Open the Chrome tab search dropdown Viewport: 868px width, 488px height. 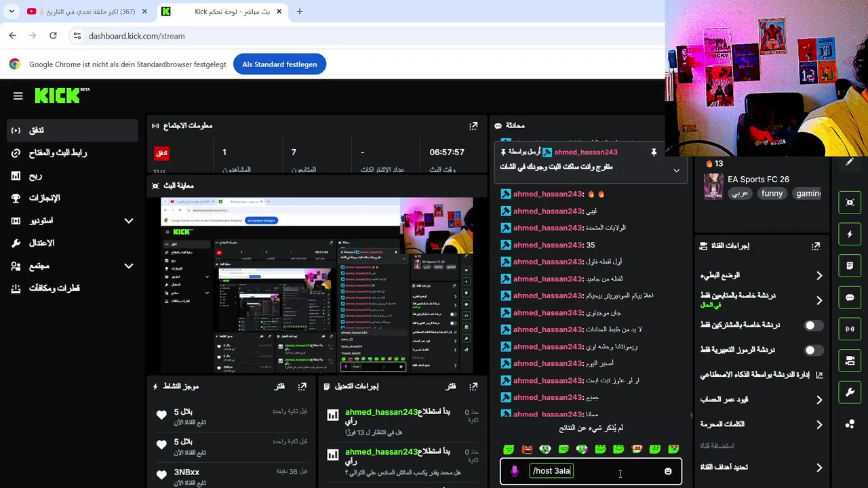(12, 12)
